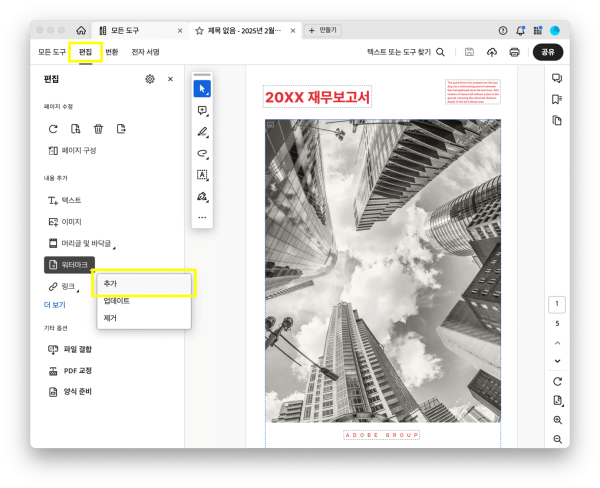Open the page thumbnails panel icon
This screenshot has height=488, width=600.
pyautogui.click(x=557, y=121)
